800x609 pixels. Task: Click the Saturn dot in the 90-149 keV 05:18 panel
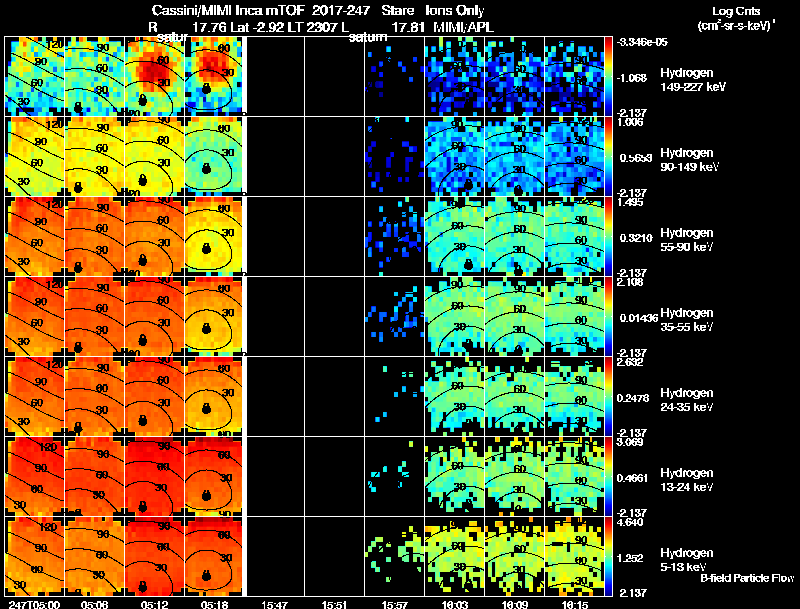206,168
